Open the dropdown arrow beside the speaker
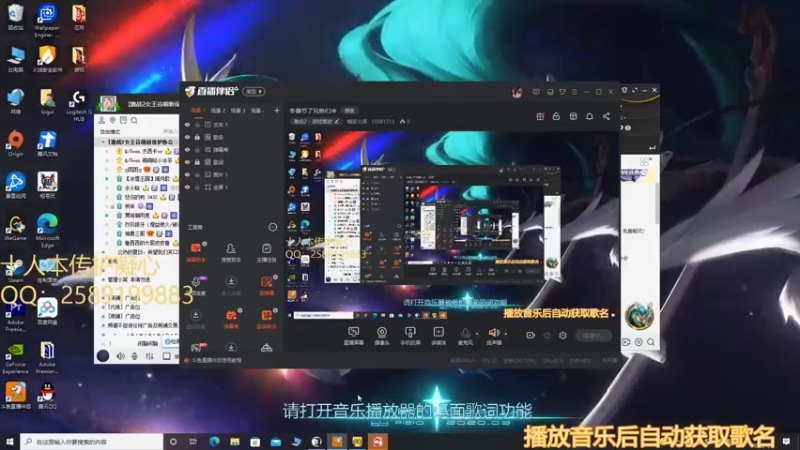 point(506,334)
